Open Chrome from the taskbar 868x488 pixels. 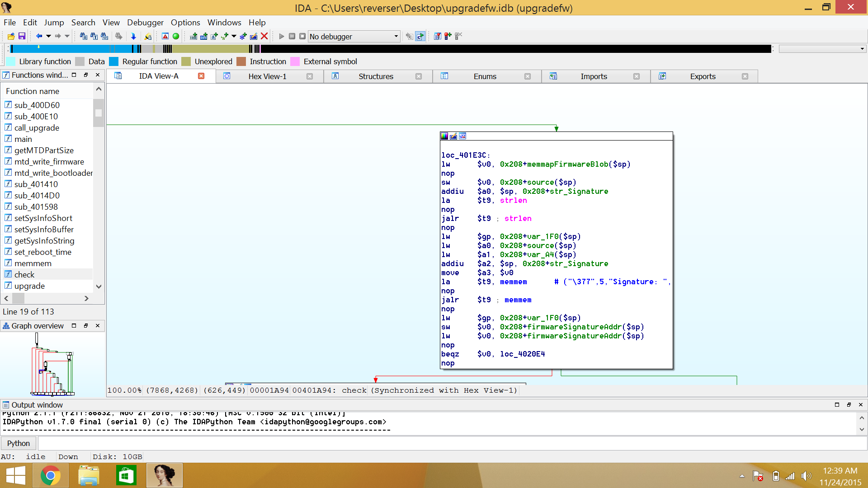50,475
